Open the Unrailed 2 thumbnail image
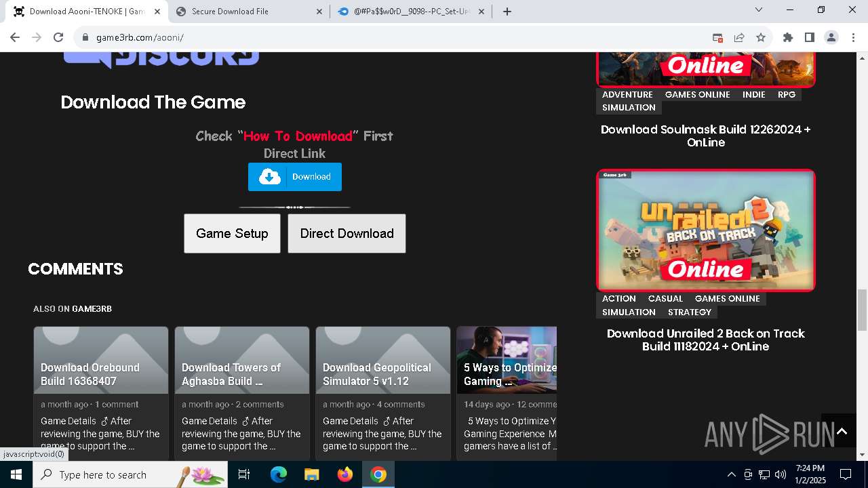The width and height of the screenshot is (868, 488). click(706, 230)
